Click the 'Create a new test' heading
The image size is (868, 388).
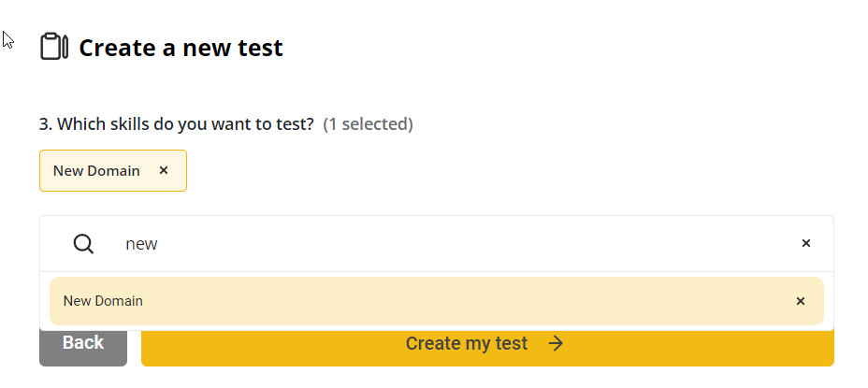tap(181, 48)
